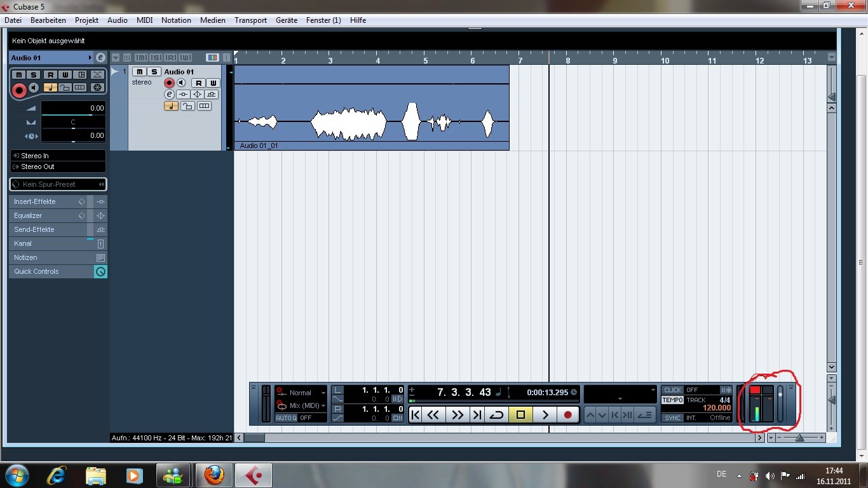The width and height of the screenshot is (868, 488).
Task: Mute Audio 01 in the track list
Action: 139,72
